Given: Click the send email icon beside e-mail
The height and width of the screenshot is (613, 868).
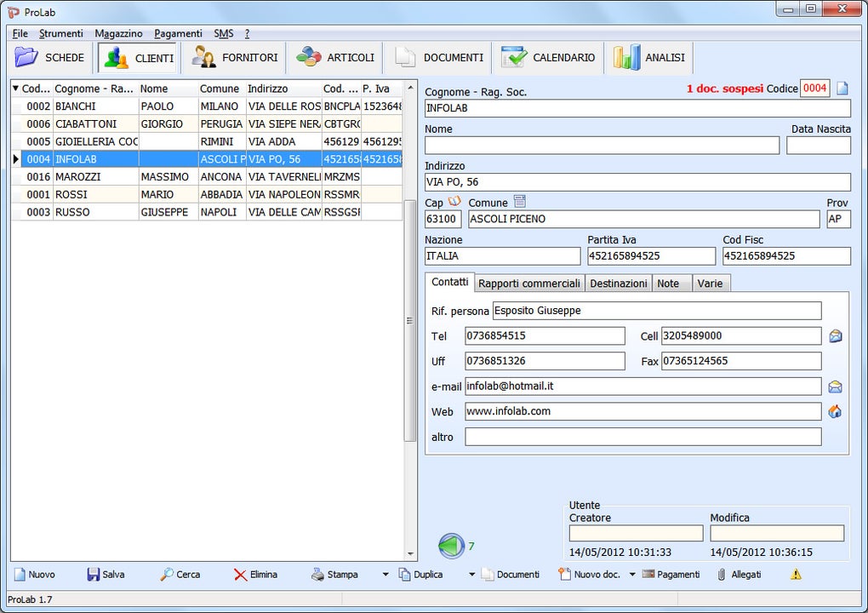Looking at the screenshot, I should click(836, 387).
